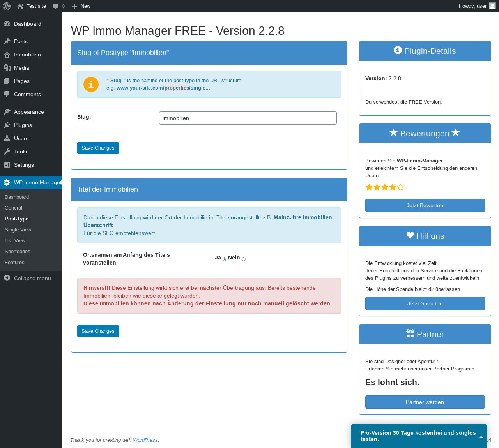Click the WP Immo Manager gear icon
This screenshot has height=448, width=499.
coord(7,182)
